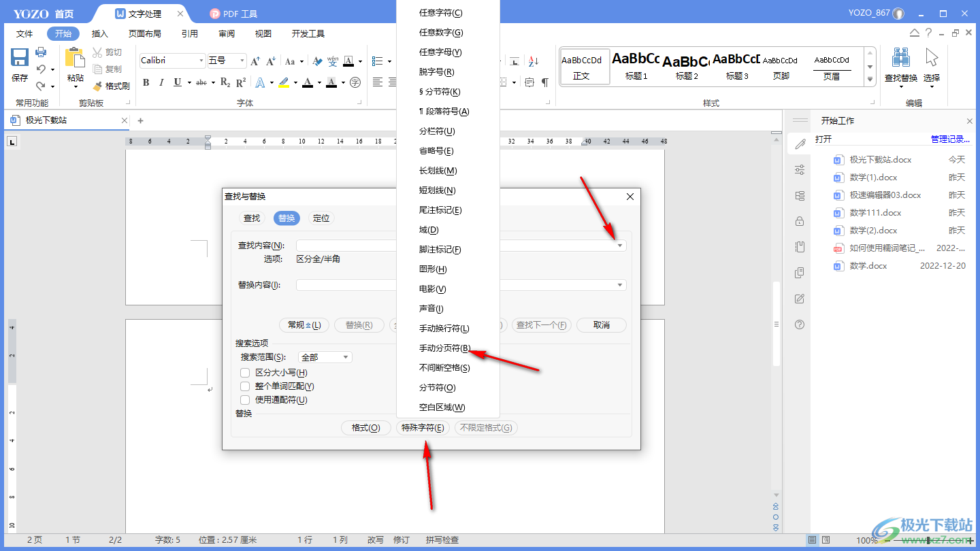The image size is (980, 551).
Task: Click the 管理记录 link
Action: [950, 139]
